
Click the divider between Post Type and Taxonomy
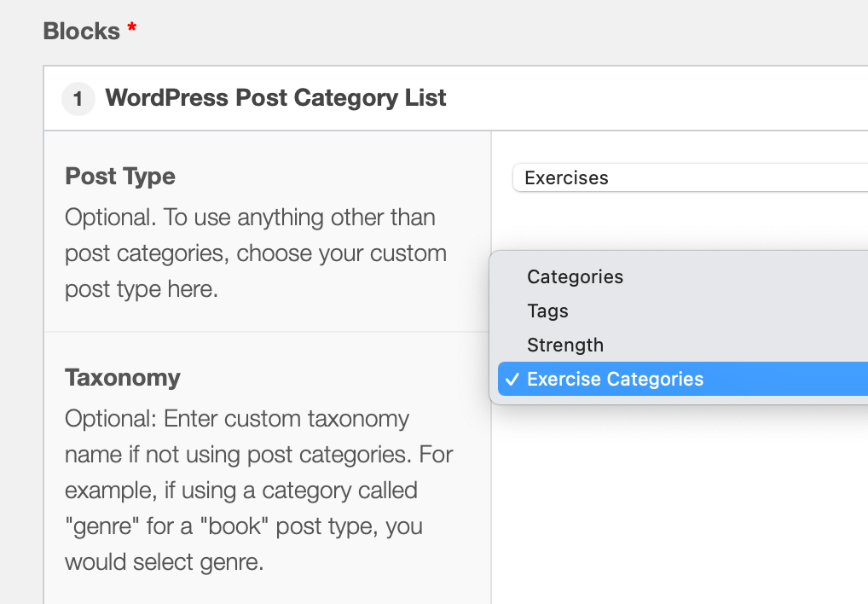[x=267, y=328]
